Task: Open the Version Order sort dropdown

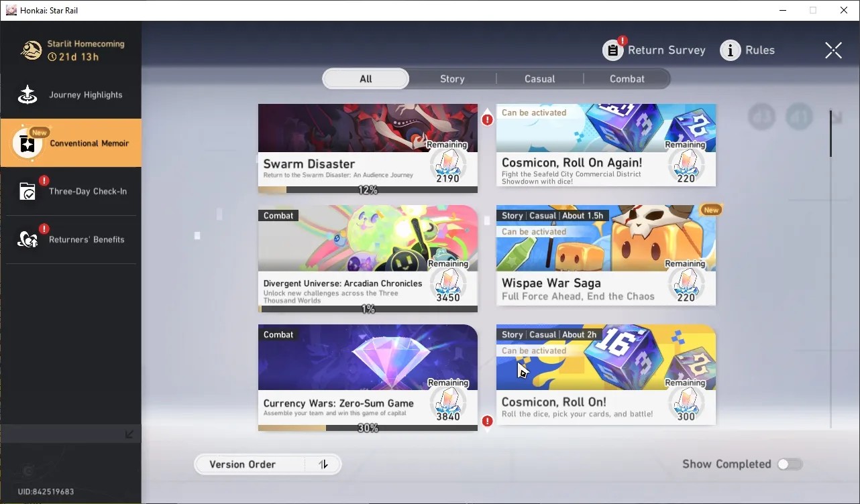Action: 268,464
